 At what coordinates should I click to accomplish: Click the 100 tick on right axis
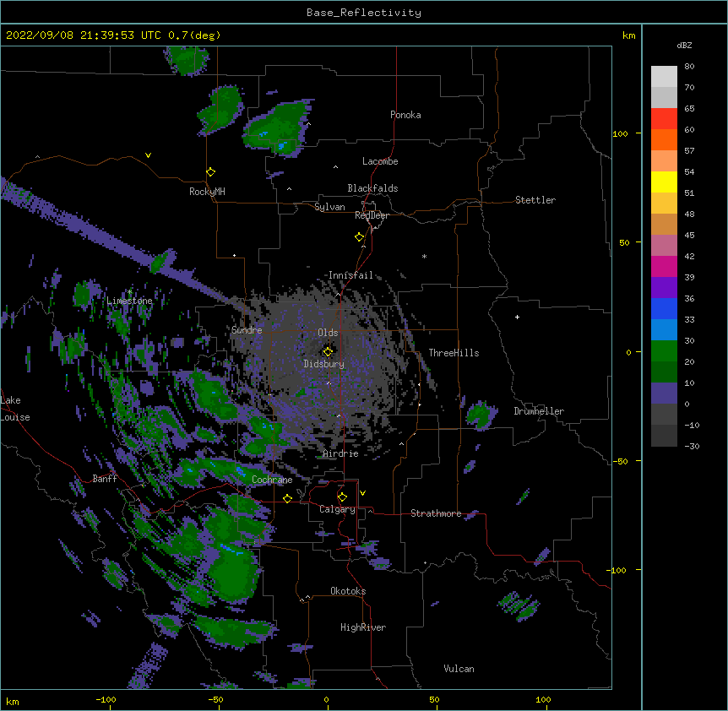click(x=620, y=133)
